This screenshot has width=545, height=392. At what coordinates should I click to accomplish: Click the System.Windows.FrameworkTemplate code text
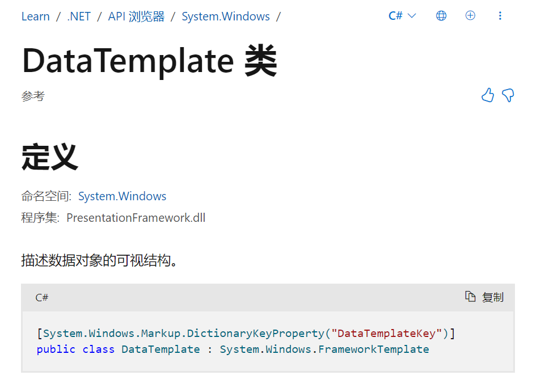point(324,349)
